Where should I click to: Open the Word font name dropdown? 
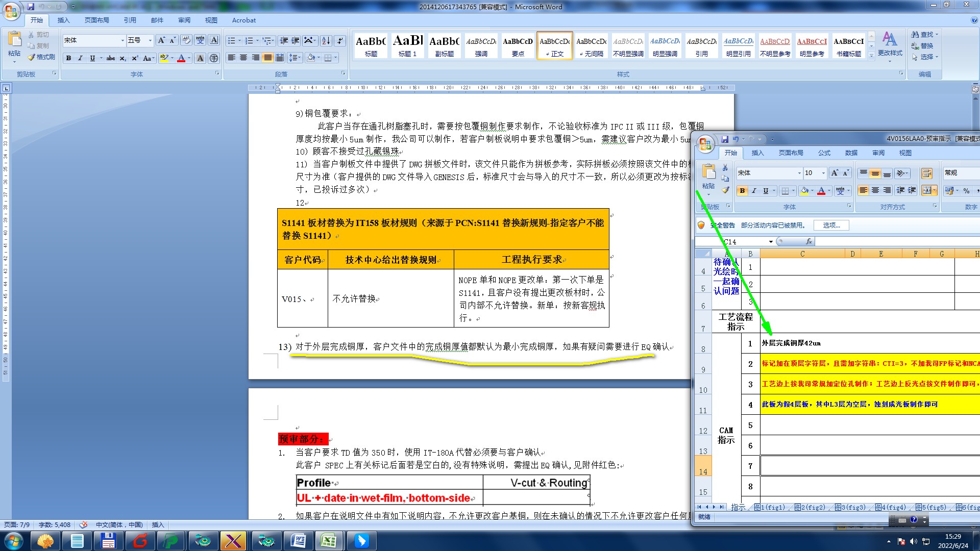tap(122, 40)
